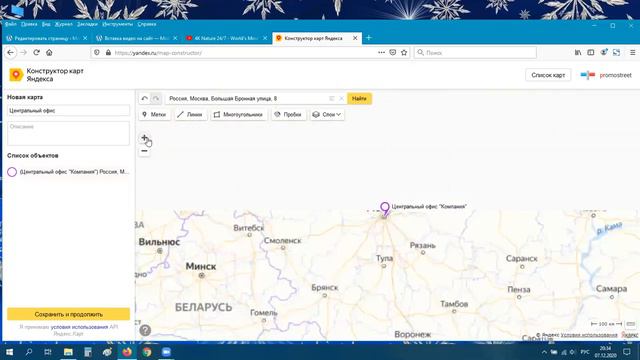Select the Метки placemark tool
Screen dimensions: 640x360
[154, 115]
